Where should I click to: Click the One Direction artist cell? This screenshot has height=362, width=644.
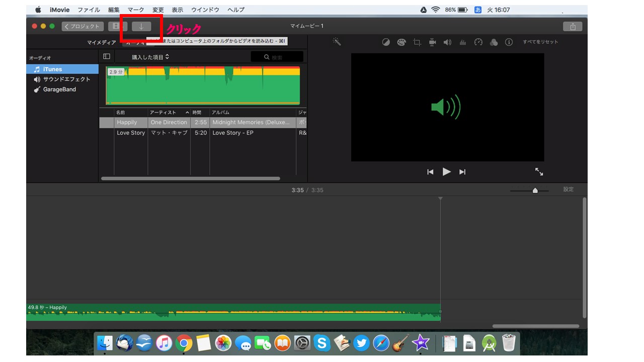[x=169, y=123]
